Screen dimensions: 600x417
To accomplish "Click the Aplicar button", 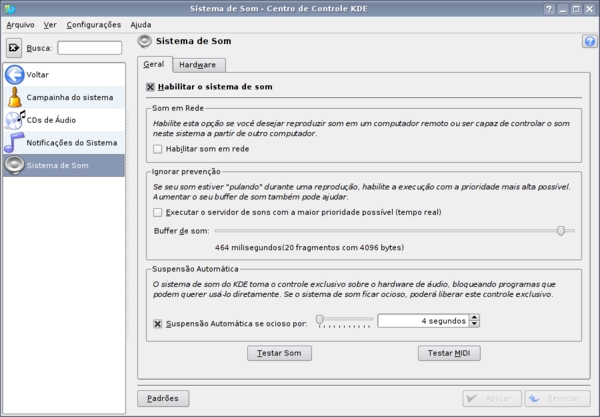I will point(492,399).
